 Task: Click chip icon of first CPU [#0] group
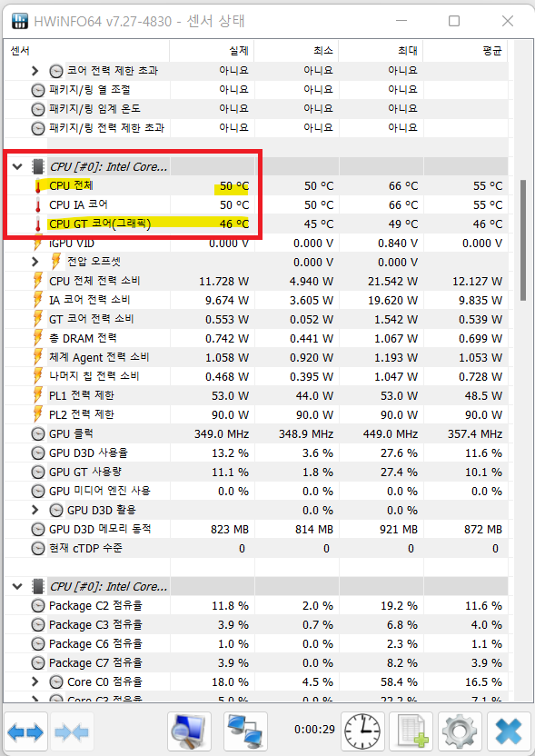coord(37,167)
